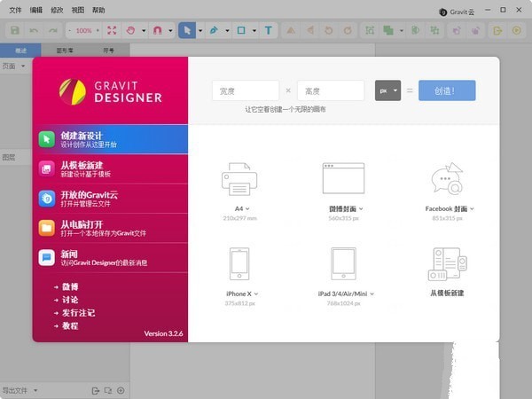The image size is (532, 399).
Task: Toggle the magnet snapping icon
Action: 158,30
